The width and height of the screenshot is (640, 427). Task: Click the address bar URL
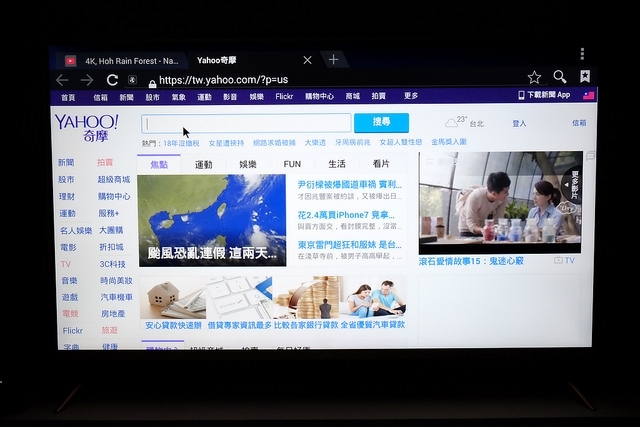pyautogui.click(x=223, y=80)
